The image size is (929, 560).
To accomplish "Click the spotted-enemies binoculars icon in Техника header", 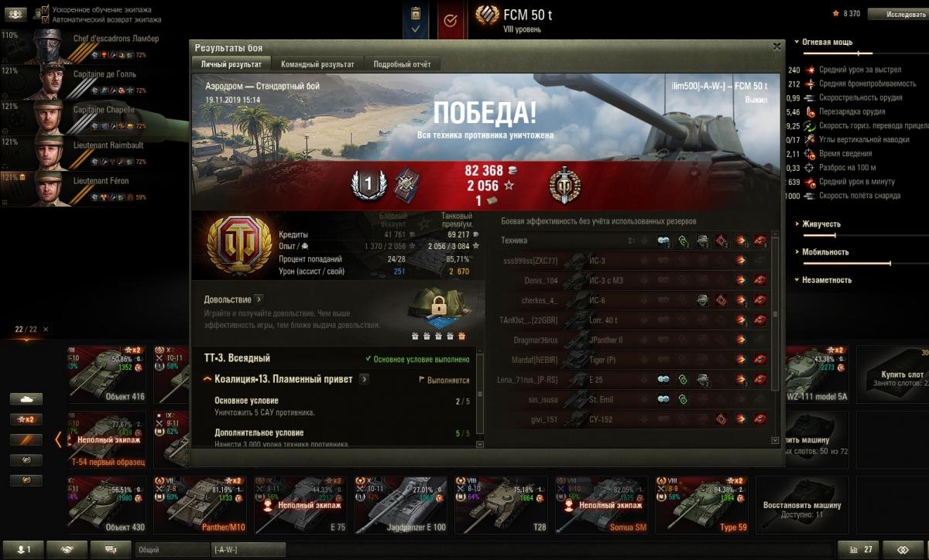I will (663, 241).
